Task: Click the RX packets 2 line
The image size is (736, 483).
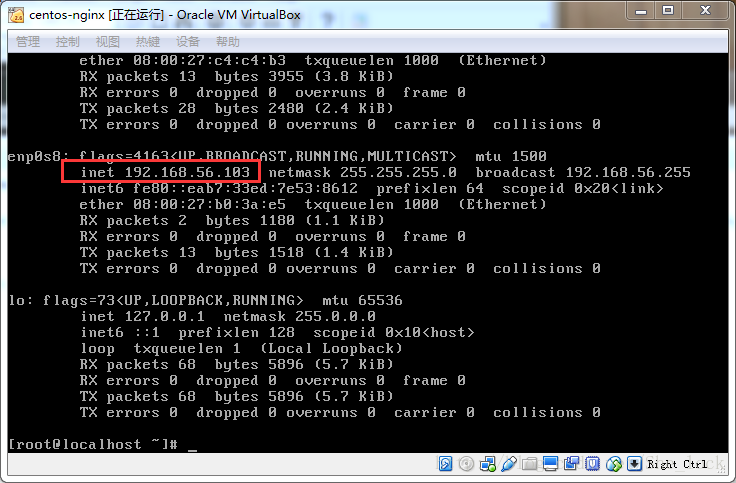Action: [x=232, y=221]
